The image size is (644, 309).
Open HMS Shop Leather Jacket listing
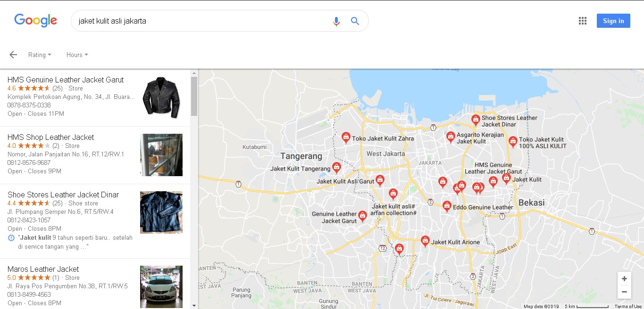tap(95, 155)
